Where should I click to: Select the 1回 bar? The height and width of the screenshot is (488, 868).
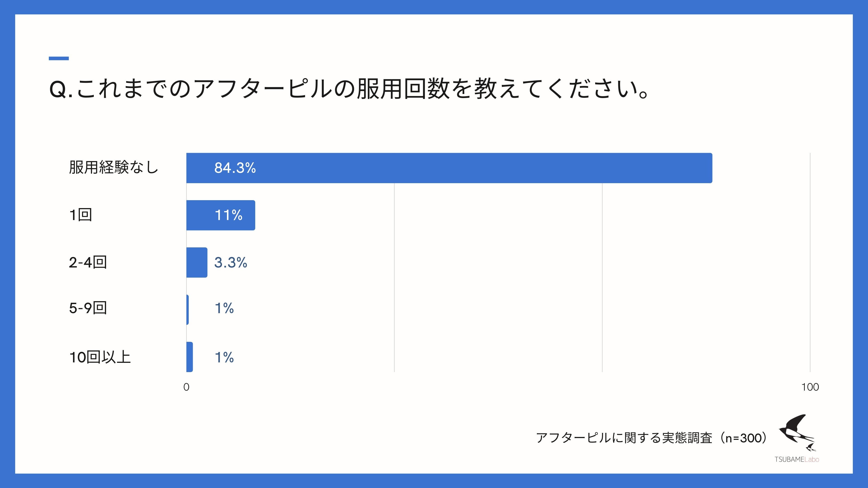click(221, 215)
